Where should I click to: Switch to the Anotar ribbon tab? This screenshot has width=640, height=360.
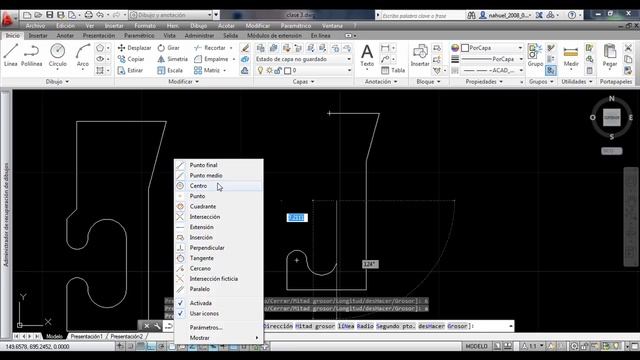(x=65, y=36)
